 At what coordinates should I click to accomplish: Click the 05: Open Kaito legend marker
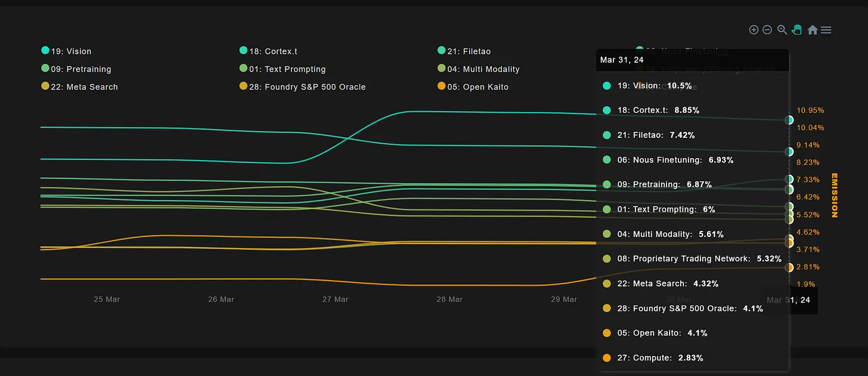(x=442, y=87)
